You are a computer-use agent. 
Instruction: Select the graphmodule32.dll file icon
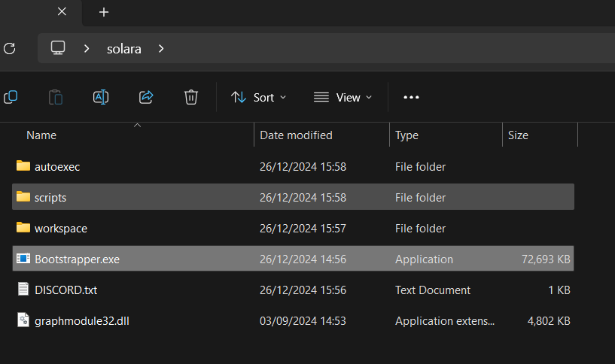(x=23, y=320)
